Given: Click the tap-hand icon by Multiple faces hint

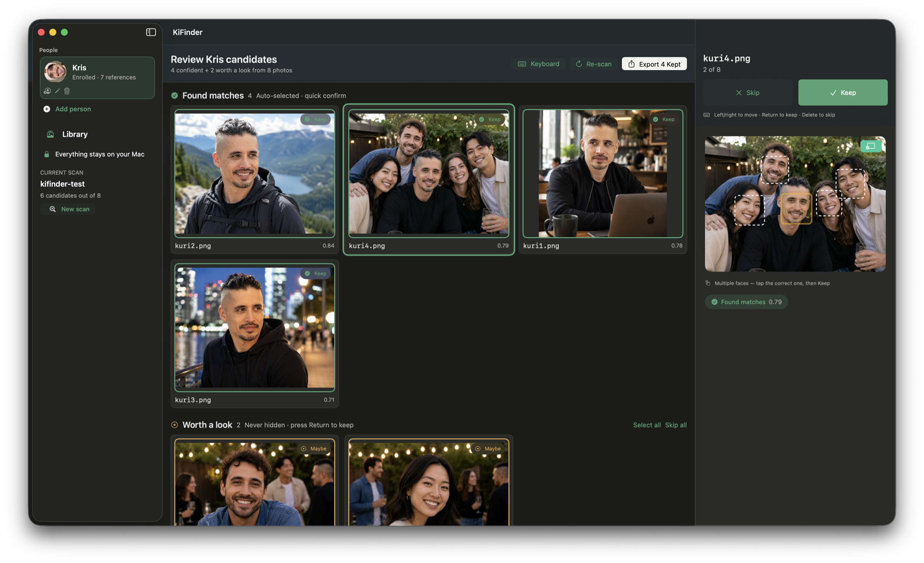Looking at the screenshot, I should point(708,283).
